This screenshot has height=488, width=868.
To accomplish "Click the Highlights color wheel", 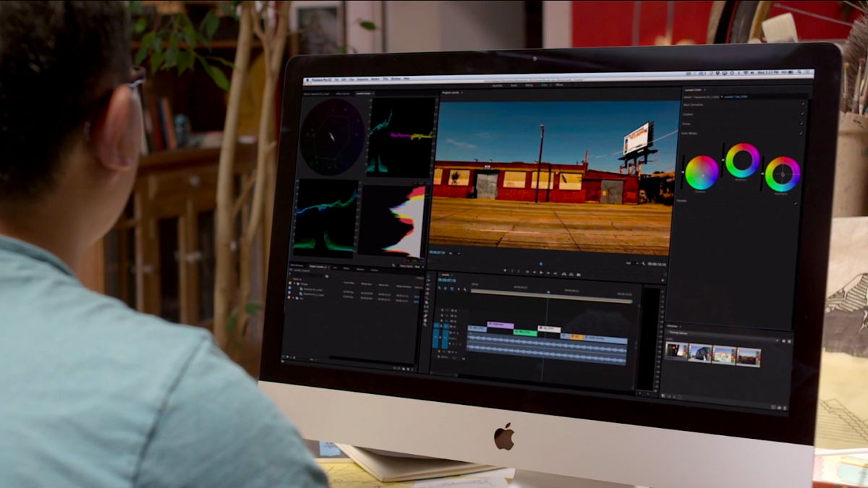I will (x=783, y=174).
